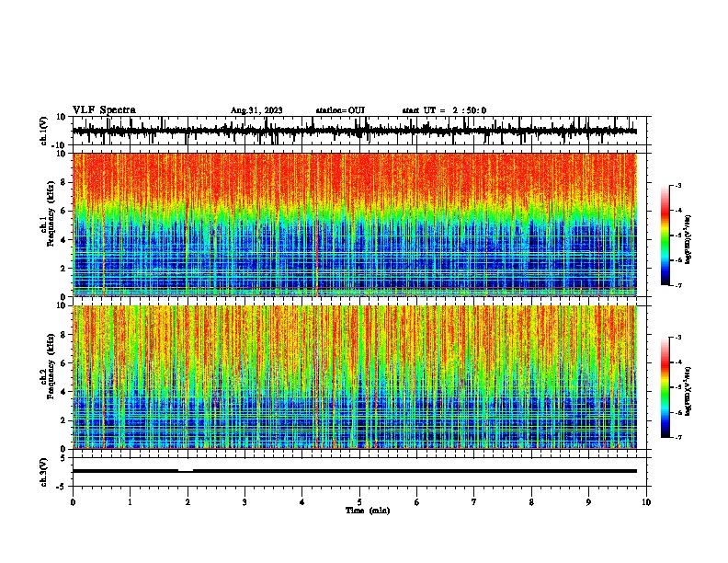Click the time axis tick label "8"

tap(531, 502)
